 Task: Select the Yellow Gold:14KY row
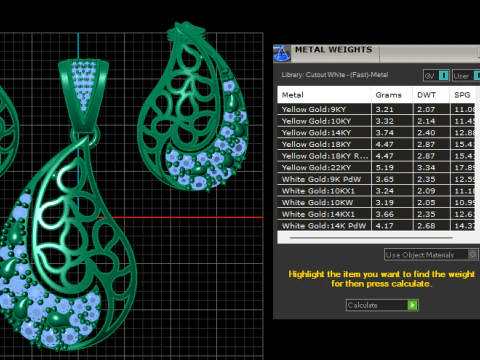(376, 133)
